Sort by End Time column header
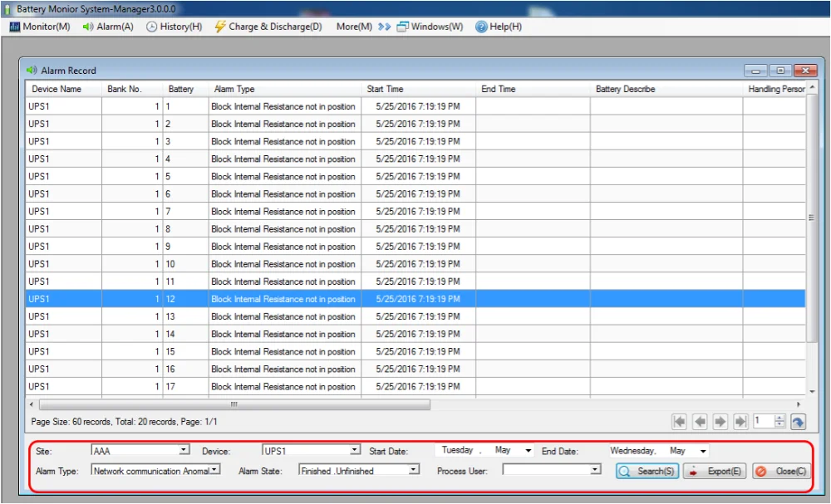 pyautogui.click(x=533, y=89)
